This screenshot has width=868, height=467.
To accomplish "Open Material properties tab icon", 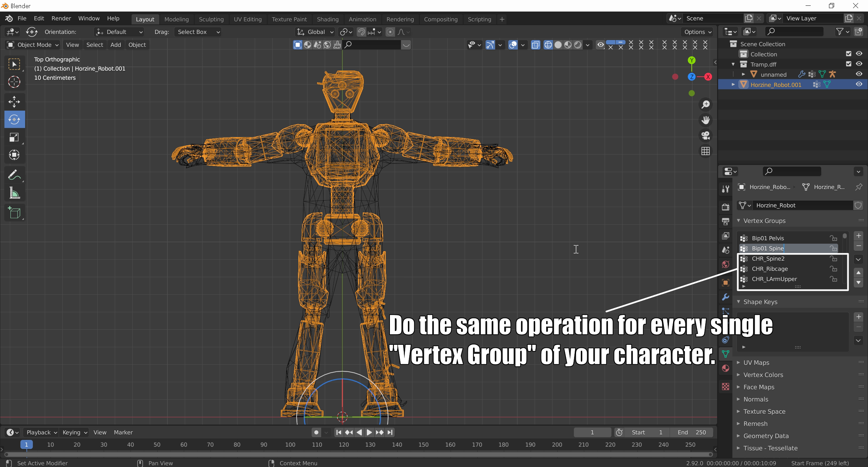I will 725,368.
